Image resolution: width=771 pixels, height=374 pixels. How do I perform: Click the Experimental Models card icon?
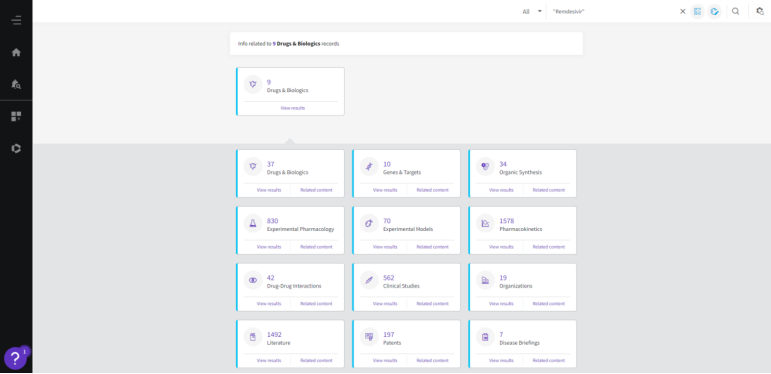pos(369,223)
